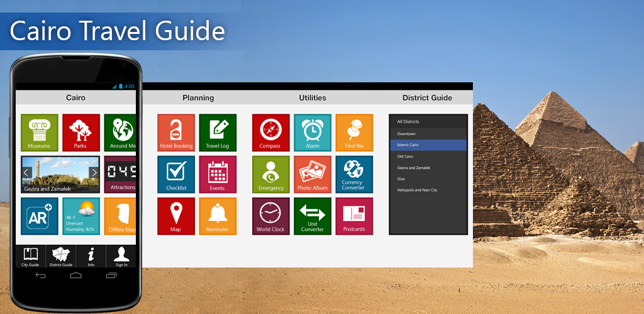The height and width of the screenshot is (314, 644).
Task: Open the Offline Map tile
Action: coord(120,217)
